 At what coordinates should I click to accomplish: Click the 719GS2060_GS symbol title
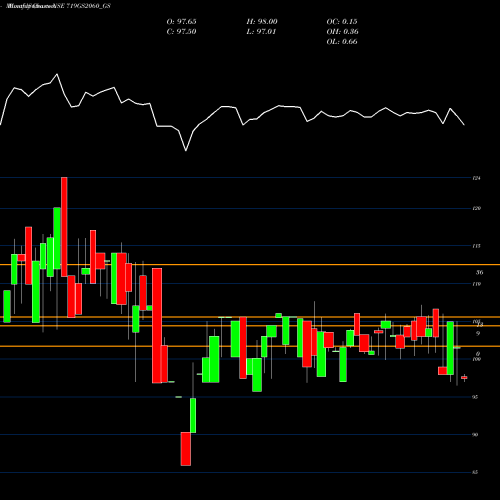point(88,6)
